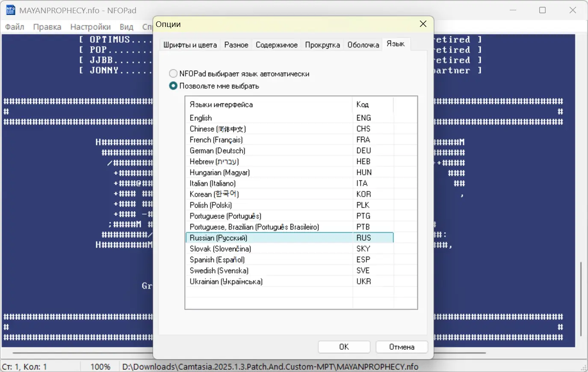This screenshot has height=372, width=588.
Task: Click the ENG code cell
Action: tap(373, 118)
